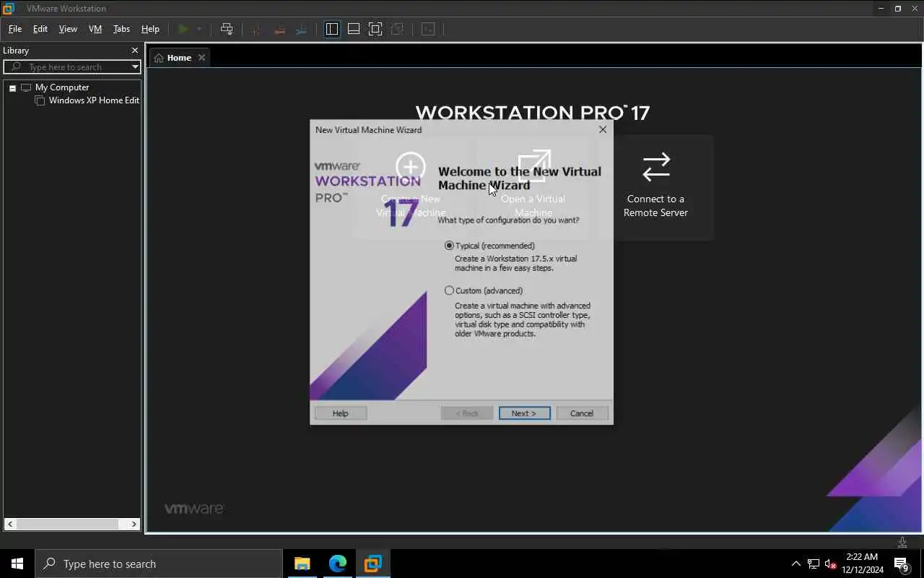The image size is (924, 578).
Task: Open the View menu
Action: click(68, 29)
